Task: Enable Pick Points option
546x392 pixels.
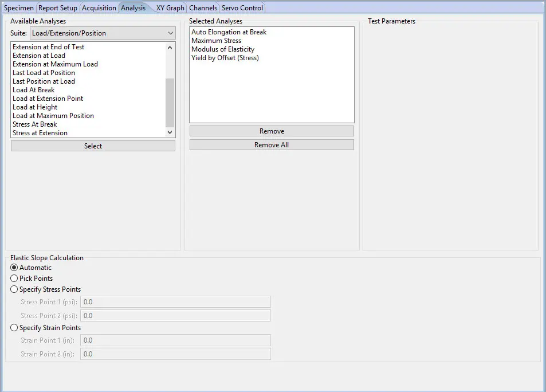Action: (14, 279)
